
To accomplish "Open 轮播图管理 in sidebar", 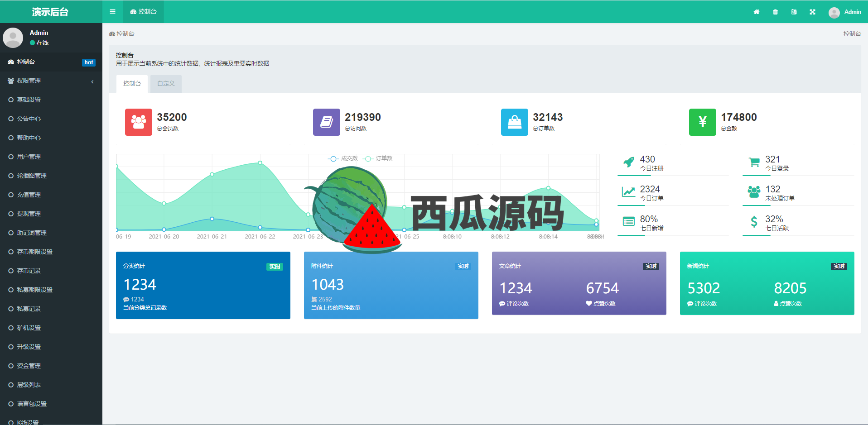I will [x=51, y=176].
